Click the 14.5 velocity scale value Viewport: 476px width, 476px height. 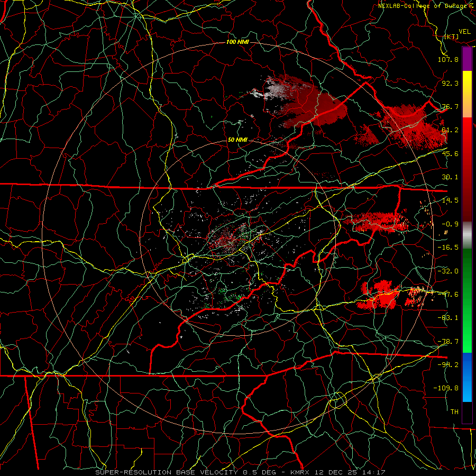pyautogui.click(x=450, y=200)
